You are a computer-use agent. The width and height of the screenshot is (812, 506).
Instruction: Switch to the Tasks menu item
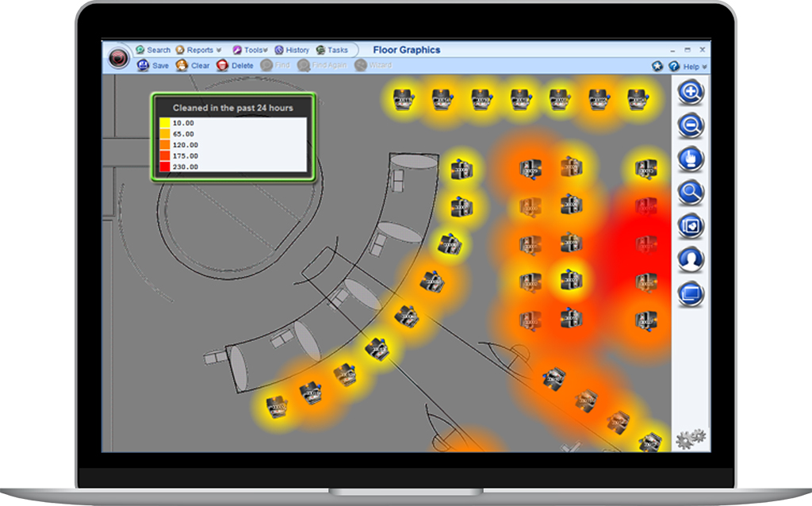tap(332, 50)
